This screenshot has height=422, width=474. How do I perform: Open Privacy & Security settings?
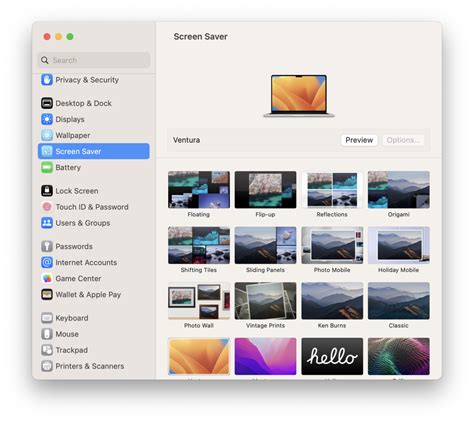pyautogui.click(x=87, y=80)
